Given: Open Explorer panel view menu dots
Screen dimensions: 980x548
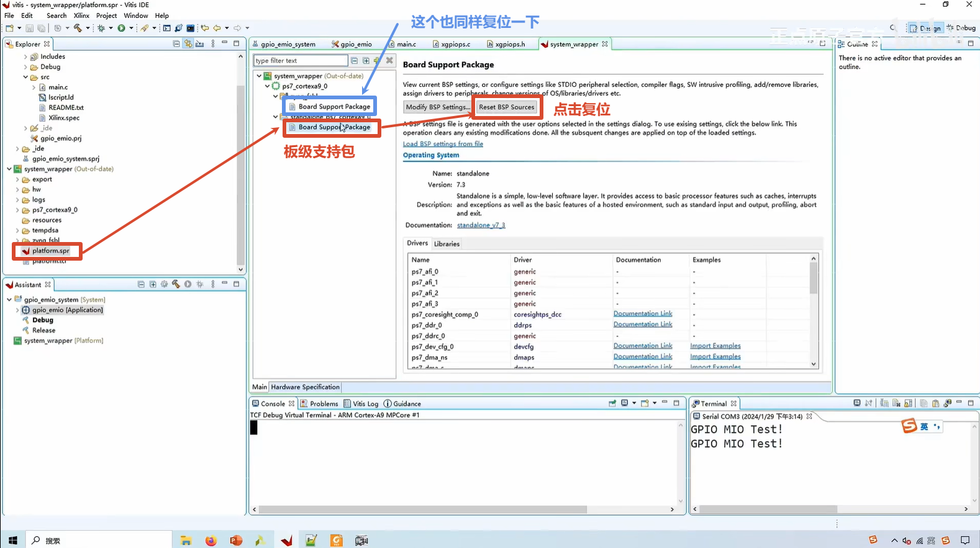Looking at the screenshot, I should pos(213,44).
